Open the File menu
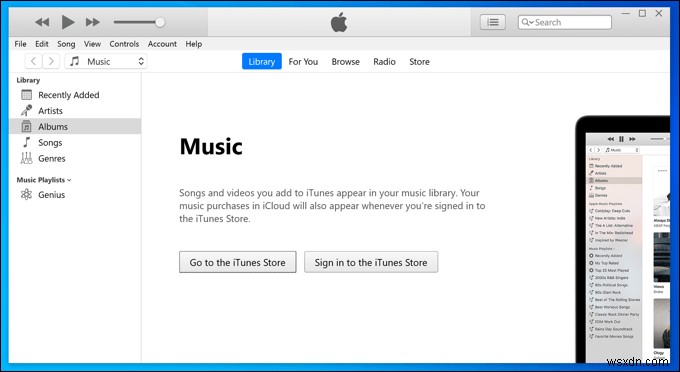 coord(20,44)
